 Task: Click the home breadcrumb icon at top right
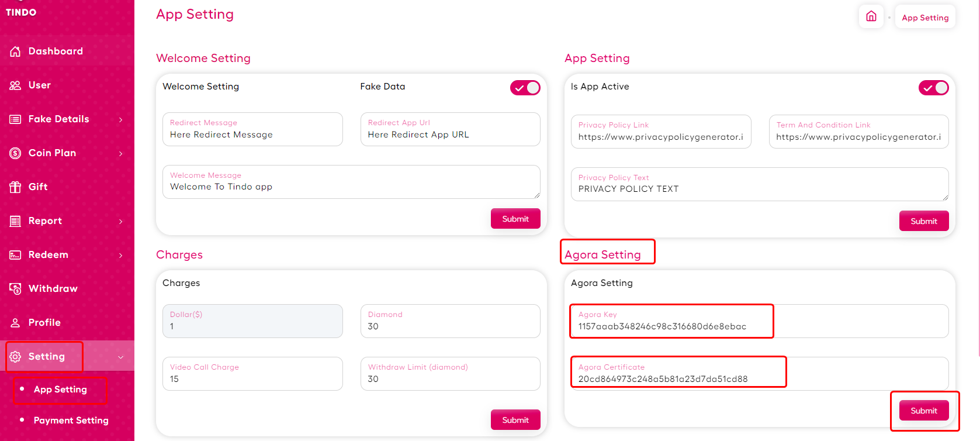[x=871, y=16]
